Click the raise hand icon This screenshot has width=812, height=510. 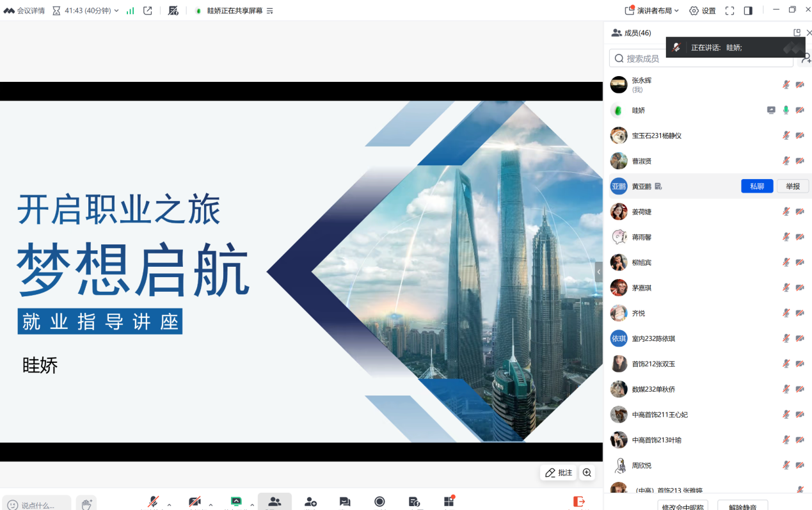pos(86,504)
